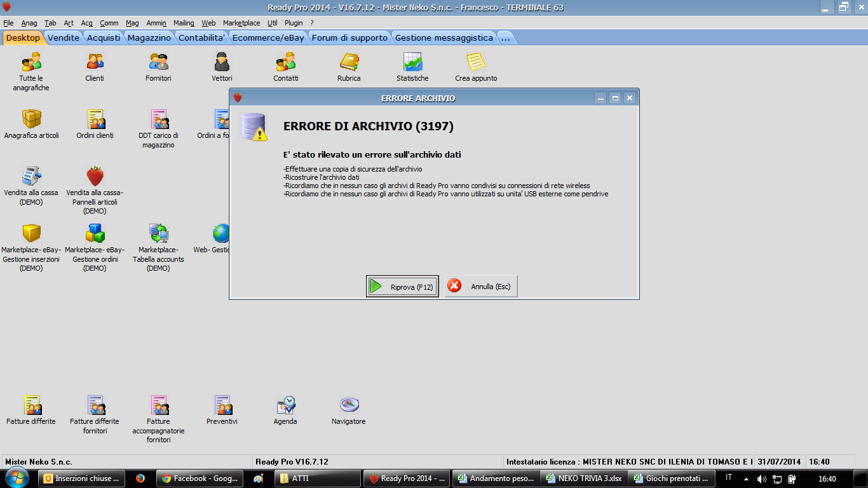
Task: Open the Web menu
Action: pos(208,23)
